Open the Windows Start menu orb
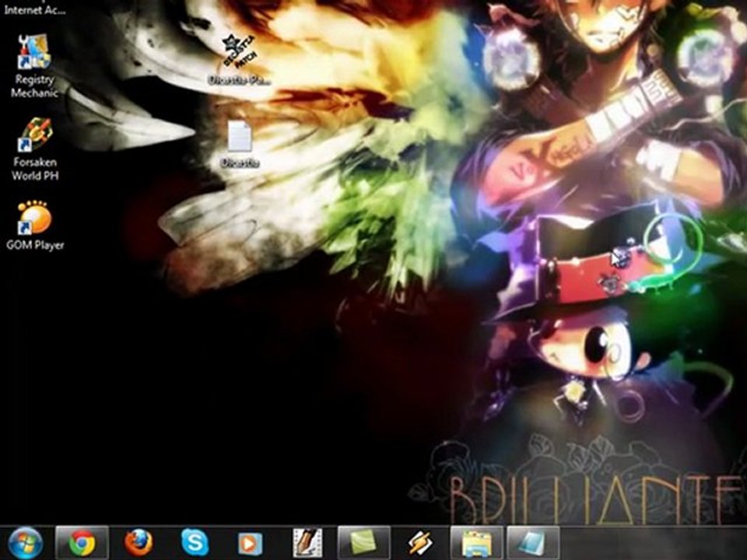This screenshot has width=747, height=560. [x=25, y=544]
